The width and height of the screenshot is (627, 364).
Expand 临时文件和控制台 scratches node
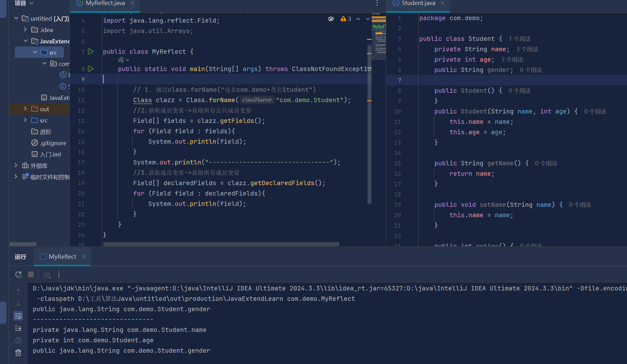(16, 177)
